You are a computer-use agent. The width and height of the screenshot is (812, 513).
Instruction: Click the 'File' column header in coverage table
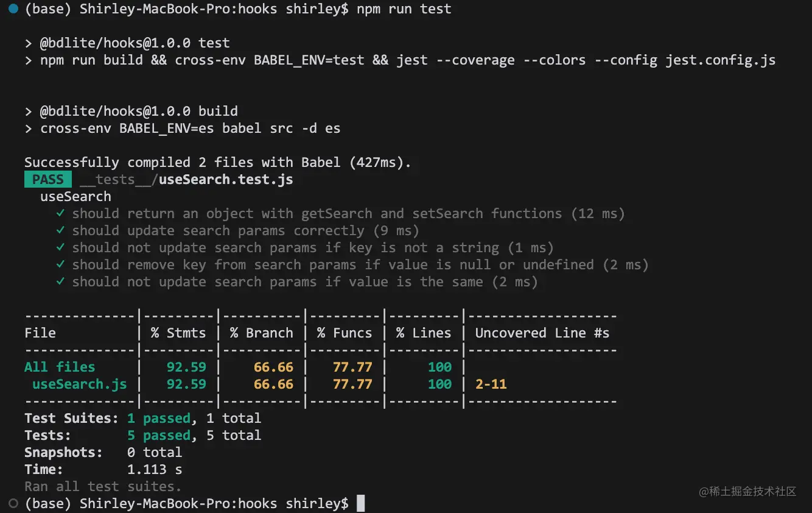click(x=40, y=333)
